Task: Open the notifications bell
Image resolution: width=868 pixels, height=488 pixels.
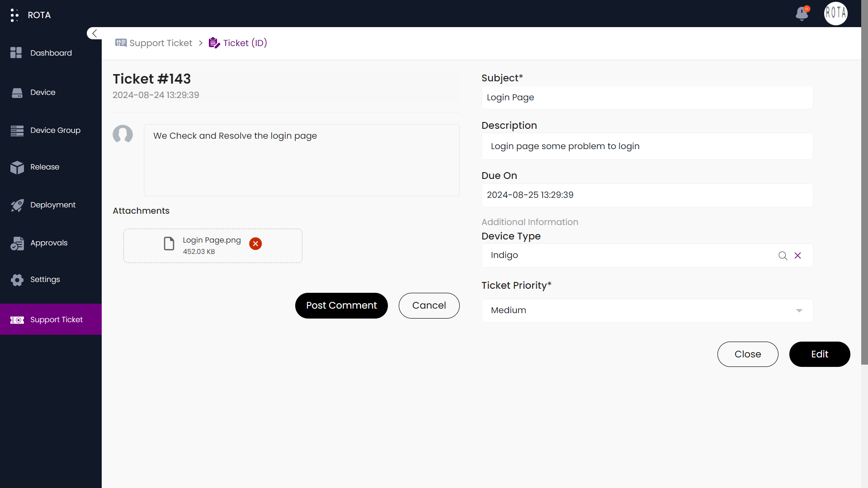Action: coord(802,13)
